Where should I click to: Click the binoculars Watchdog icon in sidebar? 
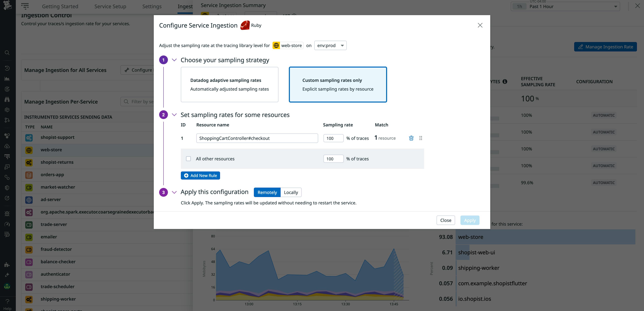(7, 99)
